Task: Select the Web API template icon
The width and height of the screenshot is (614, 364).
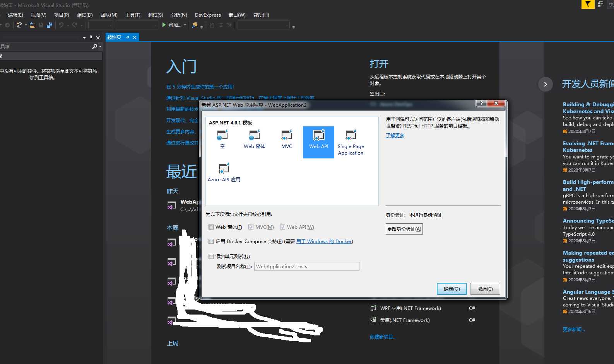Action: tap(318, 135)
